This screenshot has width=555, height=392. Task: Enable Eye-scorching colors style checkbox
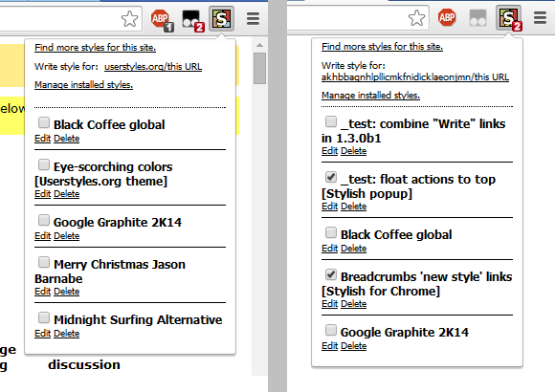click(x=44, y=164)
